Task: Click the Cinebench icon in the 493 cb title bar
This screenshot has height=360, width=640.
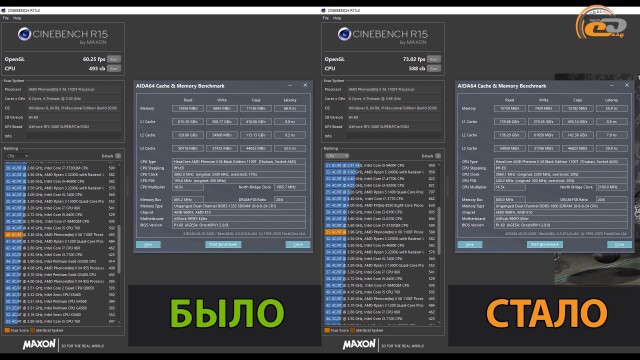Action: (x=3, y=10)
